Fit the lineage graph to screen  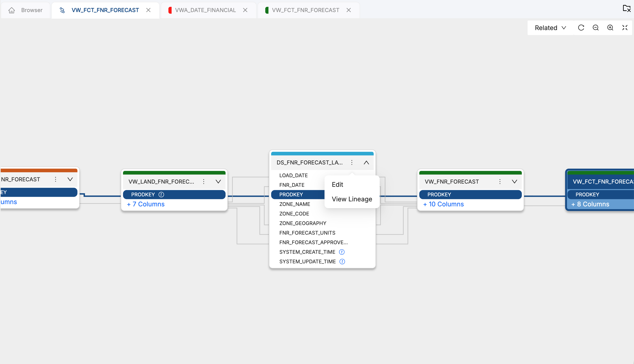click(x=624, y=28)
